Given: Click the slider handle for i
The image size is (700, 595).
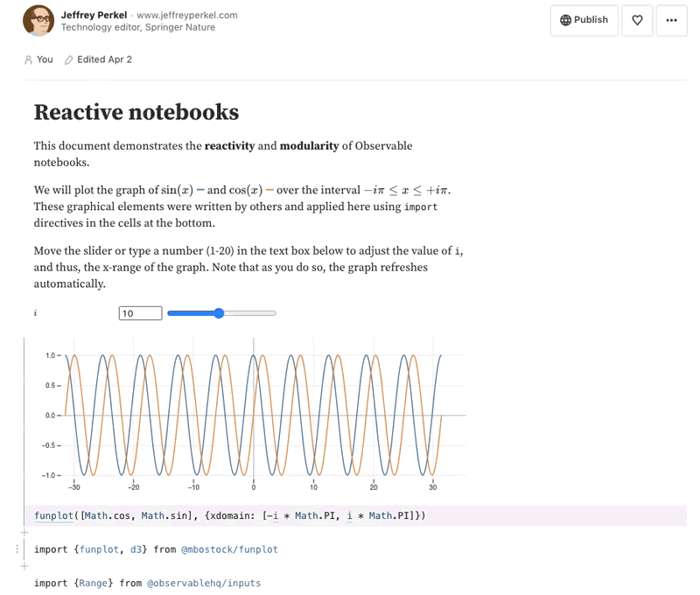Looking at the screenshot, I should (219, 313).
